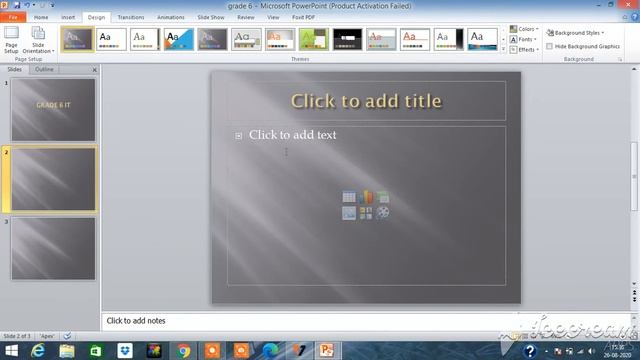Screen dimensions: 640x360
Task: Open the Background Styles dropdown
Action: click(x=576, y=33)
